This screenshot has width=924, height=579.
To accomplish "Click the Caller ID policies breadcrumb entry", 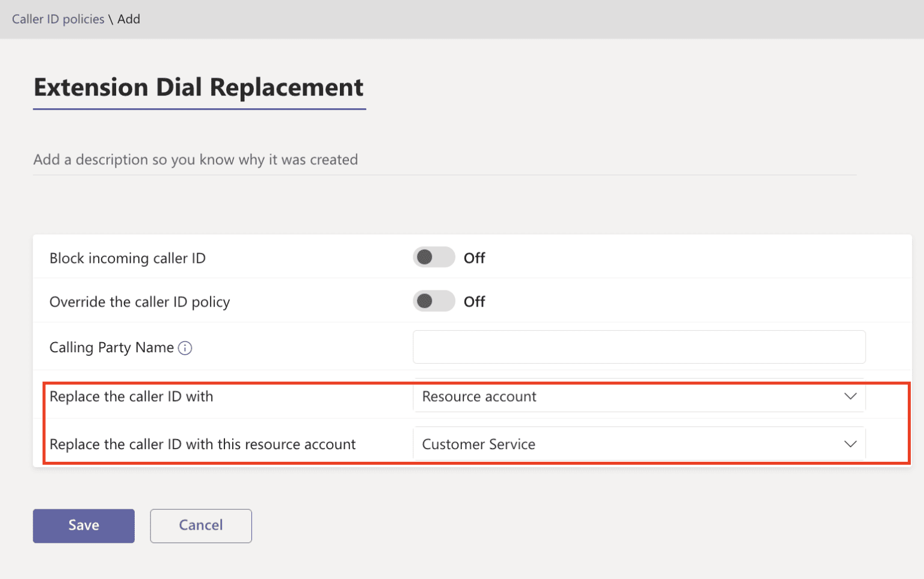I will pyautogui.click(x=58, y=19).
